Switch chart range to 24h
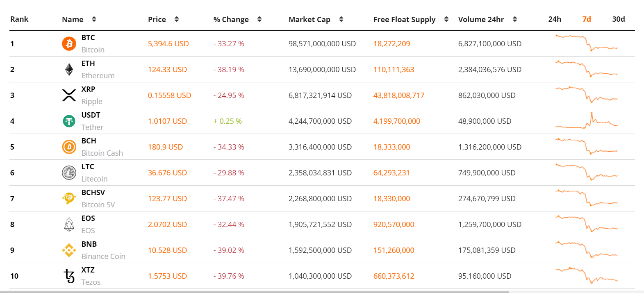Image resolution: width=644 pixels, height=293 pixels. tap(555, 19)
